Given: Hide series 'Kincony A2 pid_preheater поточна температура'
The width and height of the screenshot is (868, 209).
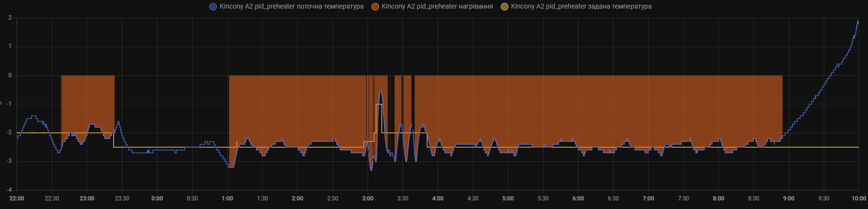Looking at the screenshot, I should (x=292, y=7).
